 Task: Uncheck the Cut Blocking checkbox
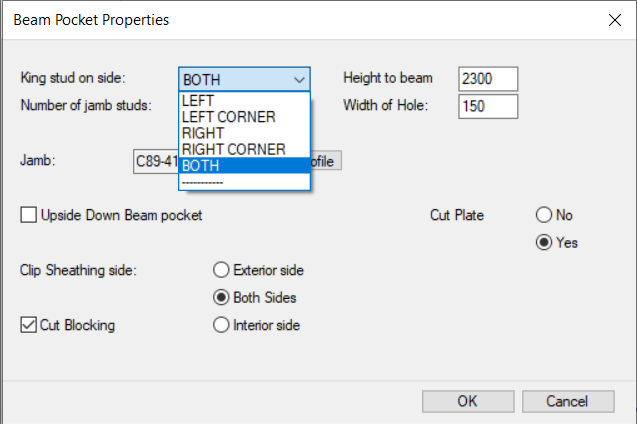point(28,325)
